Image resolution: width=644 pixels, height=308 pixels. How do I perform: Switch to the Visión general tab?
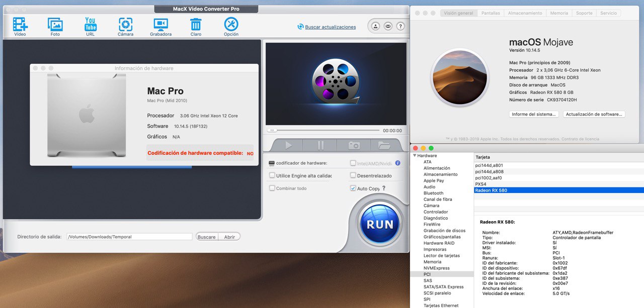point(458,13)
